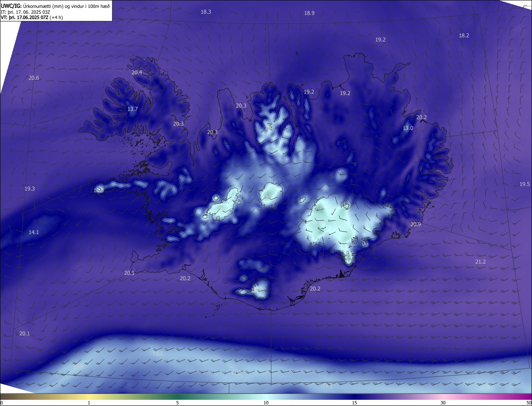Viewport: 532px width, 406px height.
Task: Select the initial time line 'IT: þri. 17. 06. 2025 03Z'
Action: point(25,12)
